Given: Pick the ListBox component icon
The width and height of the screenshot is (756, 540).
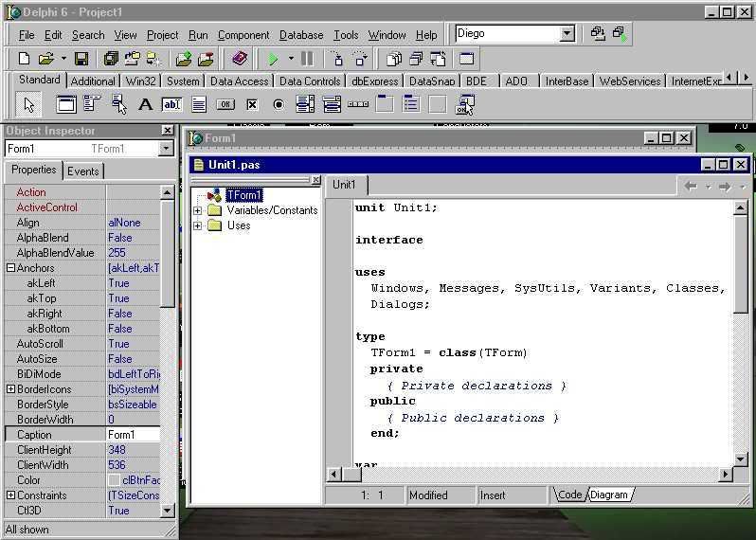Looking at the screenshot, I should click(x=305, y=104).
